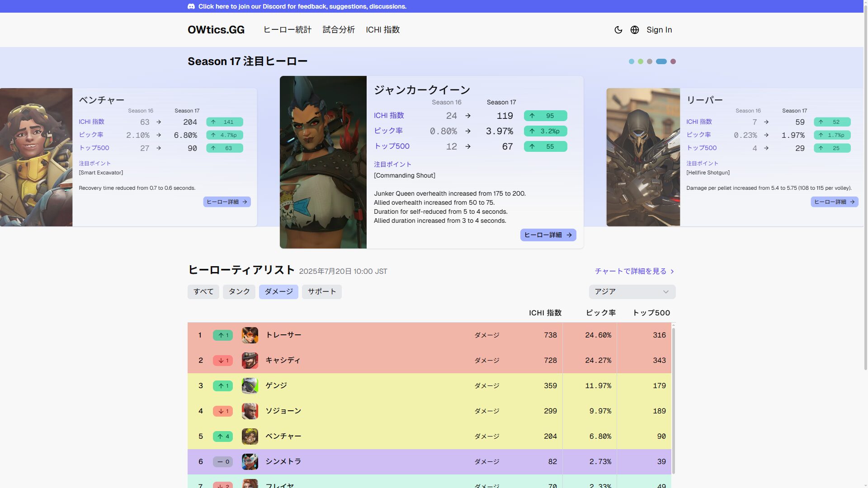Open ヒーロー統計 navigation menu

288,30
